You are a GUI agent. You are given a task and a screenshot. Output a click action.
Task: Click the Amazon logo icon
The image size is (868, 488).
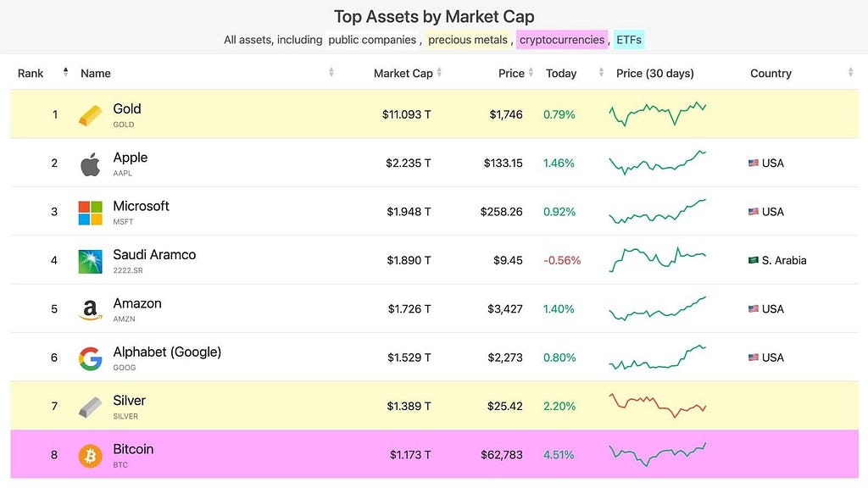click(x=90, y=310)
